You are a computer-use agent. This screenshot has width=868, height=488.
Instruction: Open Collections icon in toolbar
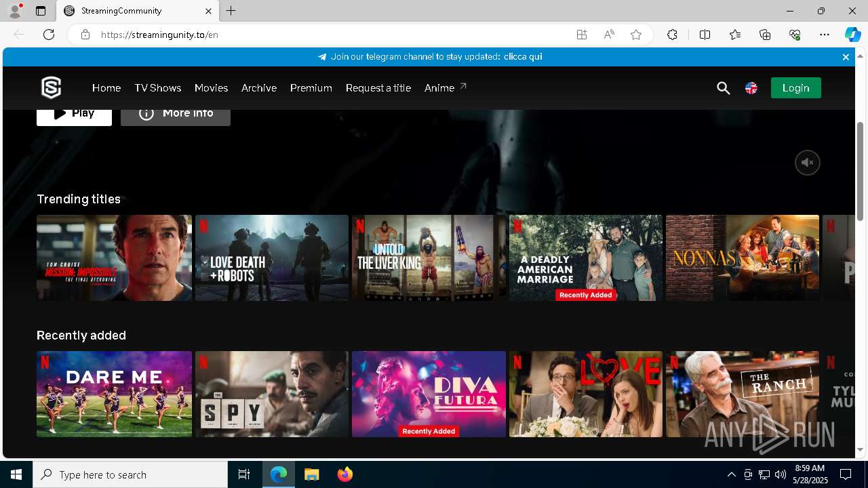click(x=765, y=35)
